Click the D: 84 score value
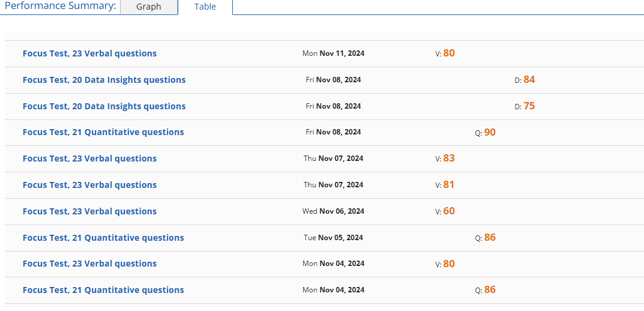This screenshot has height=311, width=644. pyautogui.click(x=528, y=80)
